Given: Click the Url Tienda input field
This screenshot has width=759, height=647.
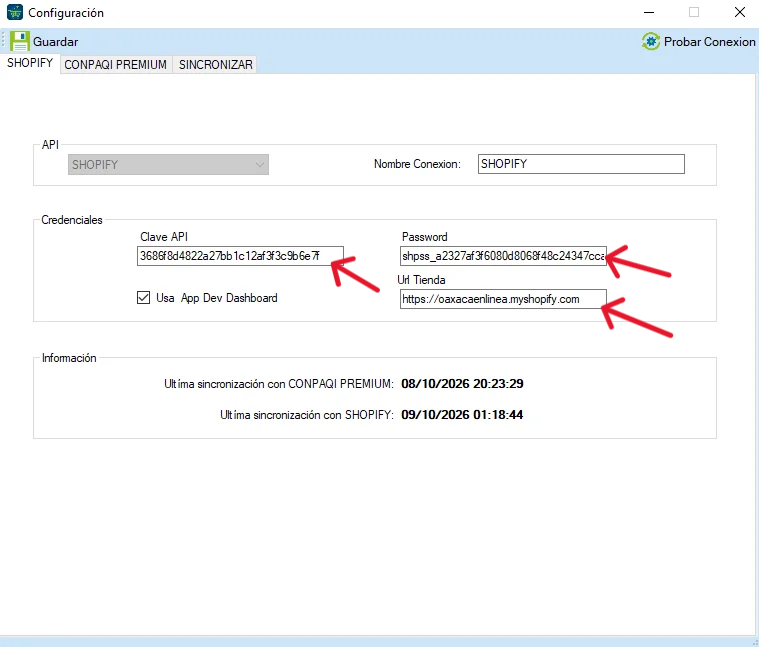Looking at the screenshot, I should click(x=503, y=299).
